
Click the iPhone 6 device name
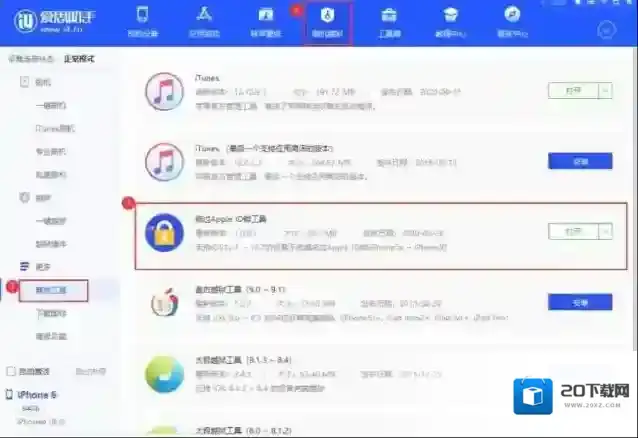tap(37, 394)
